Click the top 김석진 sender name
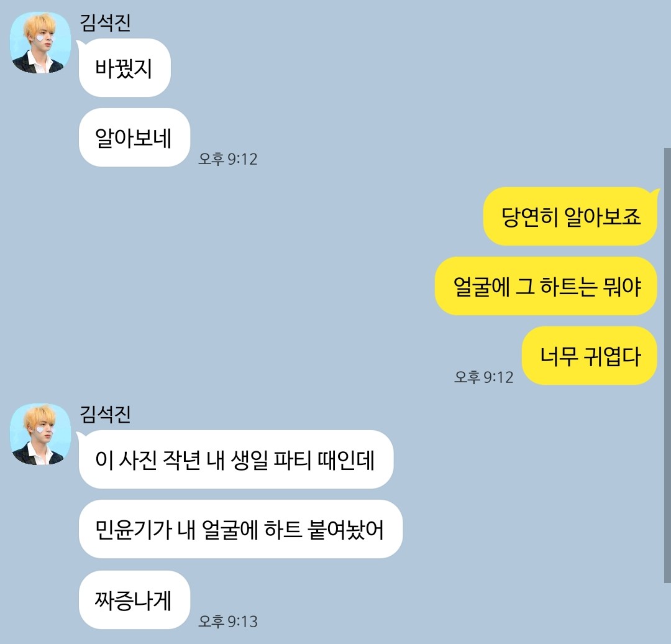The image size is (671, 644). [105, 23]
